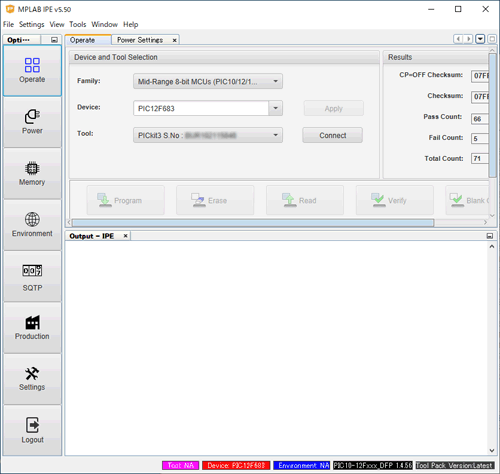Click the Tool Pack Version:Latest status

[455, 465]
